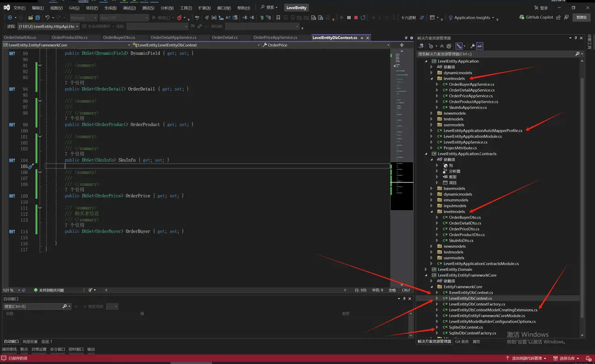Toggle sync with active document button
This screenshot has height=364, width=595.
click(x=459, y=46)
